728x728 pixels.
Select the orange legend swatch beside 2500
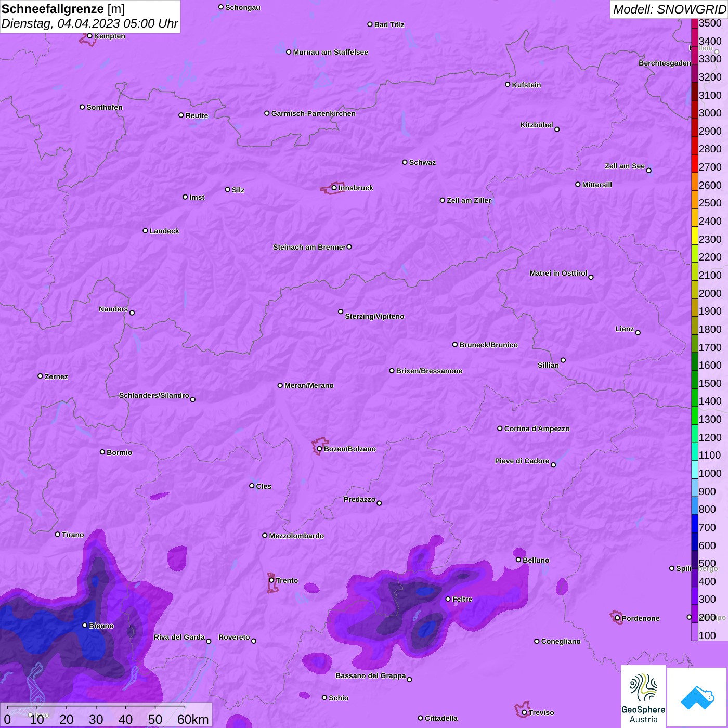(x=695, y=200)
